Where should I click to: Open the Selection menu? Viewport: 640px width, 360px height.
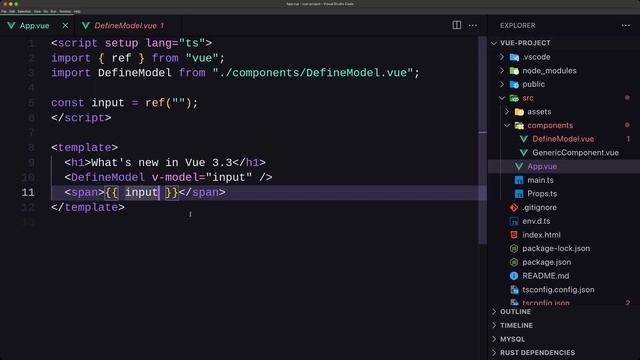point(24,11)
